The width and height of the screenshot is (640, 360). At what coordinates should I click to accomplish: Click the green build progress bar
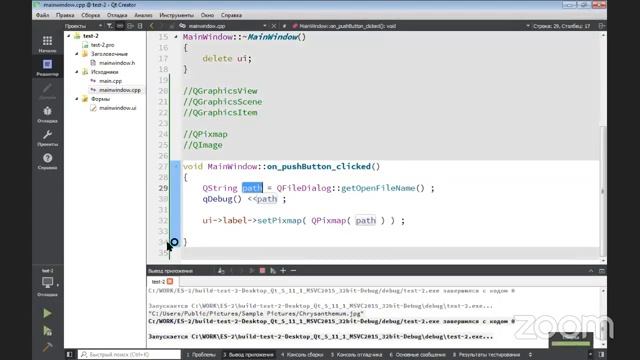[571, 343]
